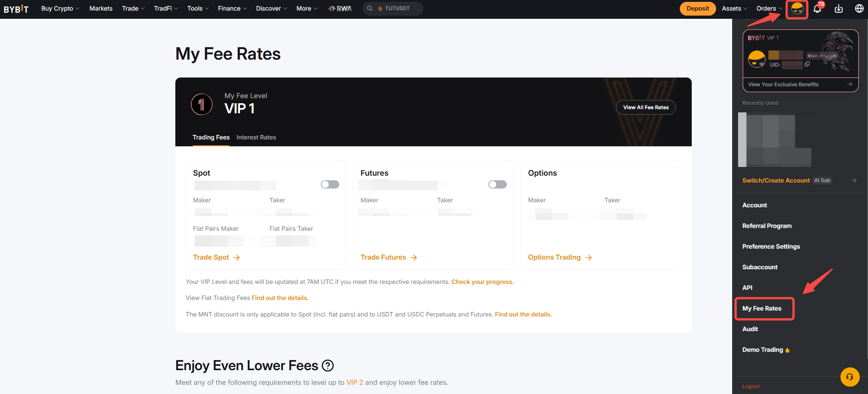The width and height of the screenshot is (868, 394).
Task: Click the Logout link
Action: [751, 386]
